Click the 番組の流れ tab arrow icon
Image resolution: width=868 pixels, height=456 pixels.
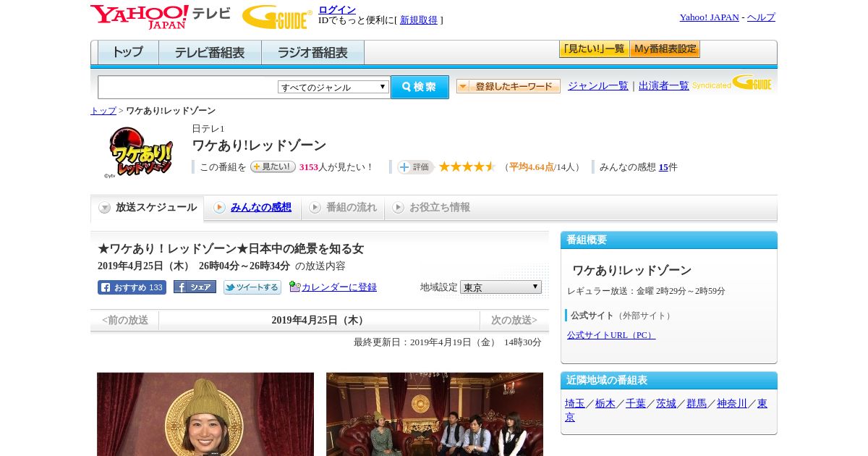(x=315, y=208)
